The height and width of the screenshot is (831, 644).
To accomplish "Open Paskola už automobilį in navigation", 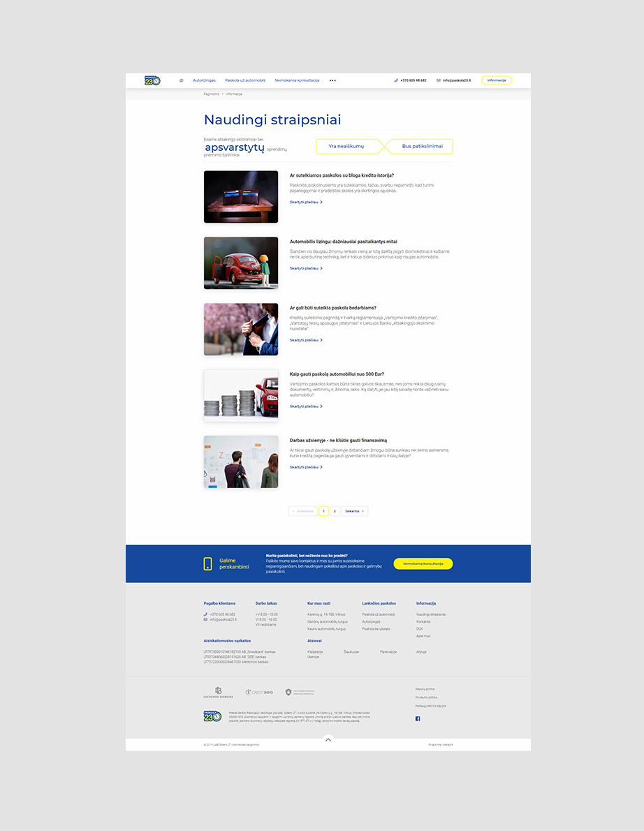I will tap(244, 80).
